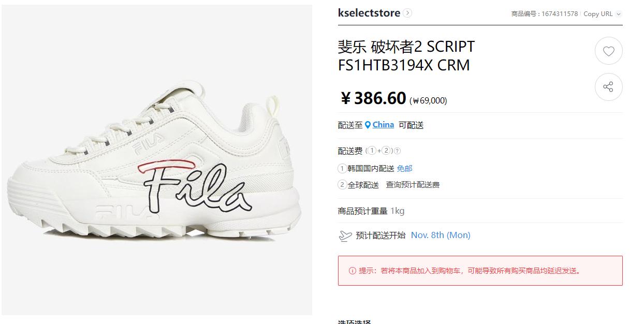The height and width of the screenshot is (324, 644).
Task: Open the chevron arrow next to kselectstore
Action: point(407,13)
